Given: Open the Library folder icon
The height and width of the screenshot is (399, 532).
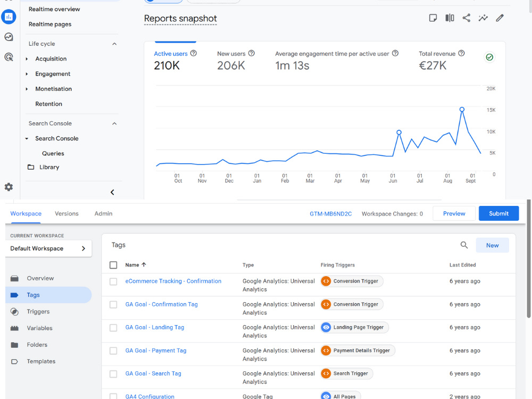Looking at the screenshot, I should (x=31, y=167).
